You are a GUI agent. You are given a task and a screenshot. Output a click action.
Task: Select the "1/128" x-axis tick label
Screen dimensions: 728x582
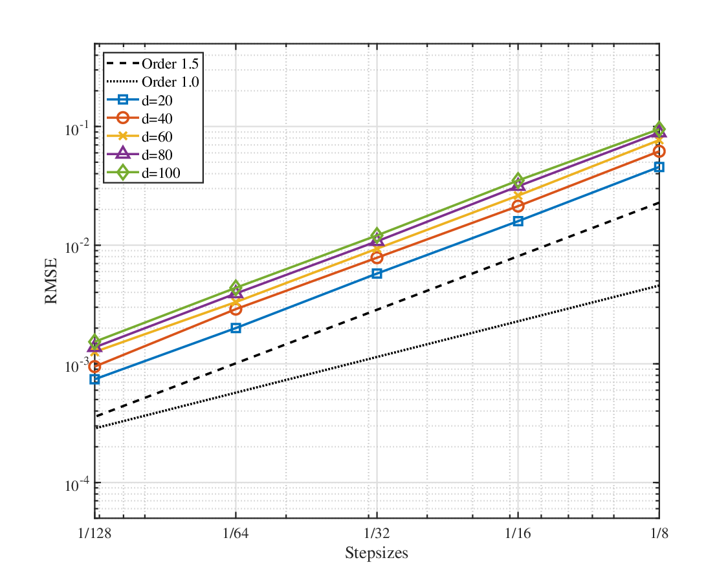(x=94, y=533)
